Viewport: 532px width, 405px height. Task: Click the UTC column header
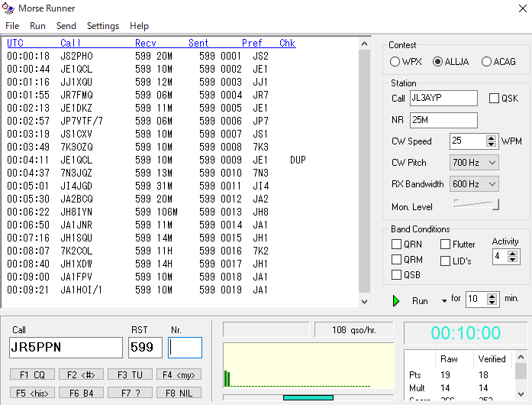pos(15,43)
